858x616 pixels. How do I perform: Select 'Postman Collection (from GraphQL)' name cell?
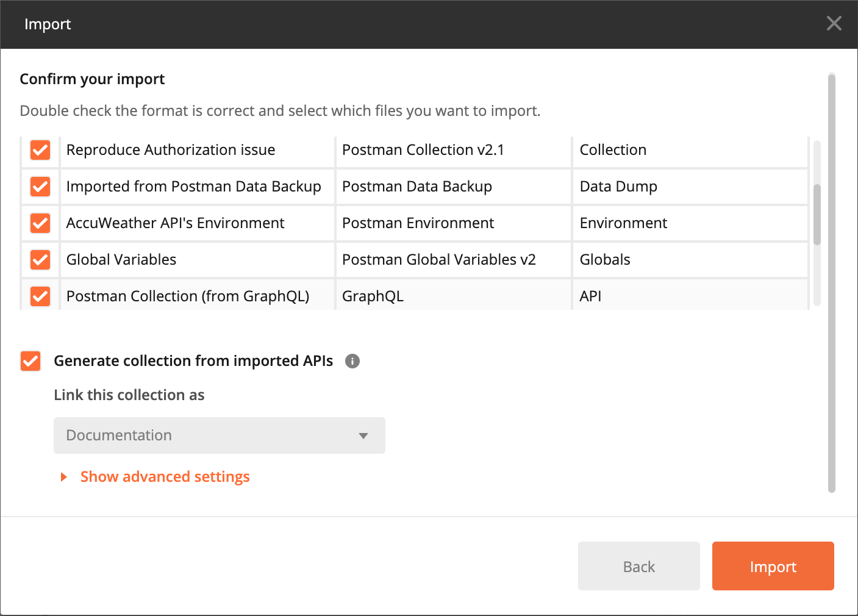click(x=198, y=295)
